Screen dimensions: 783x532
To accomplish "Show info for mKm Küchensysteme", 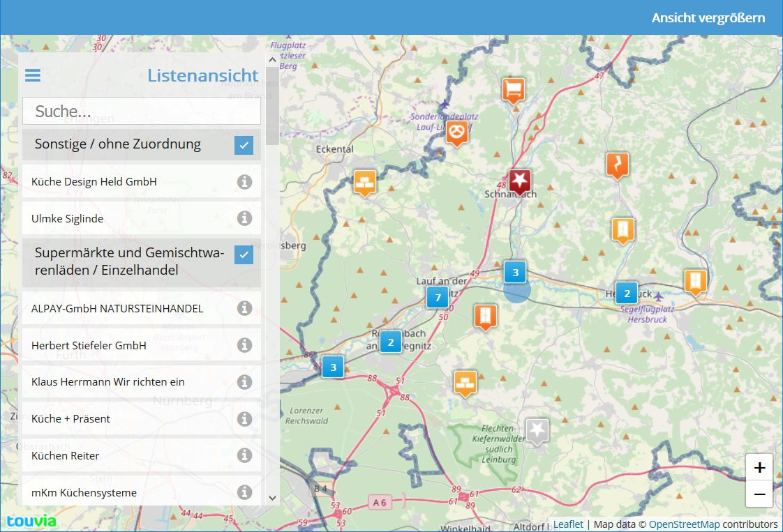I will click(244, 492).
